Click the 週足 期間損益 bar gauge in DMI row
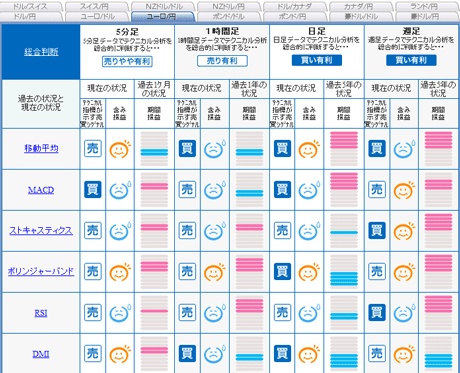This screenshot has width=460, height=373. (x=438, y=353)
